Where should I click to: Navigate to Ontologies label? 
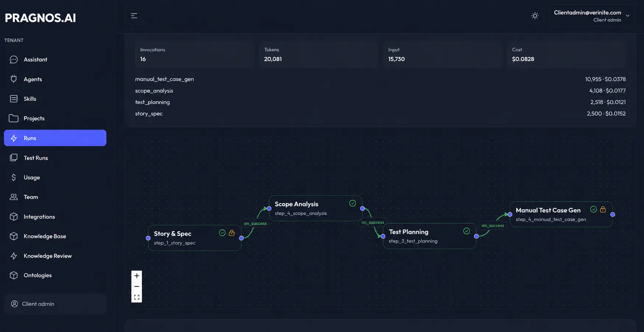[38, 275]
